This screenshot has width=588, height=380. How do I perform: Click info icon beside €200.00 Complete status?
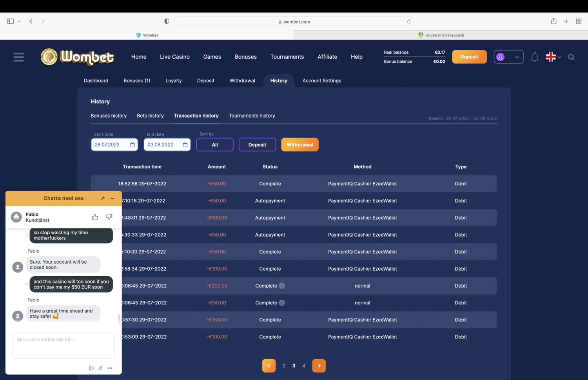point(282,286)
